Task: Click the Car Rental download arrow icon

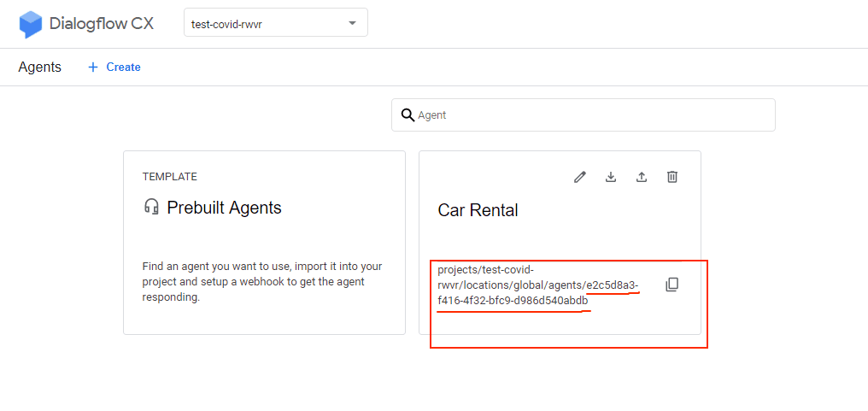Action: [611, 177]
